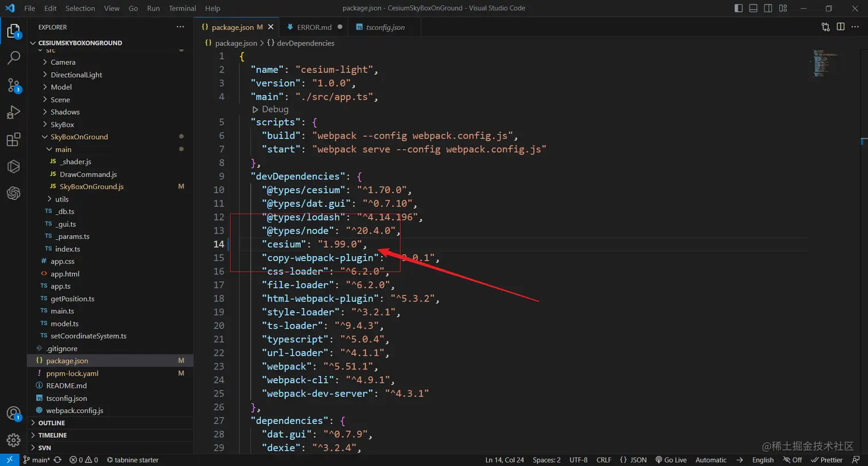Click the Debug code lens above scripts
The image size is (868, 466).
click(270, 109)
